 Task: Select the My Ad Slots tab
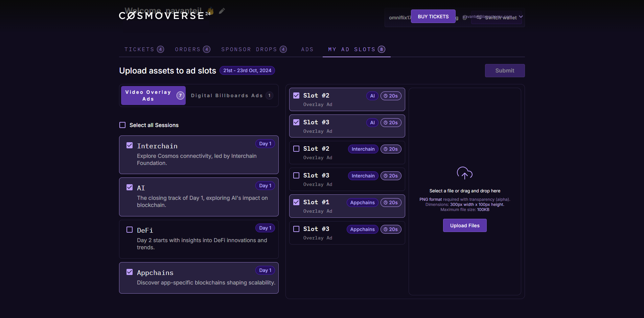(356, 49)
